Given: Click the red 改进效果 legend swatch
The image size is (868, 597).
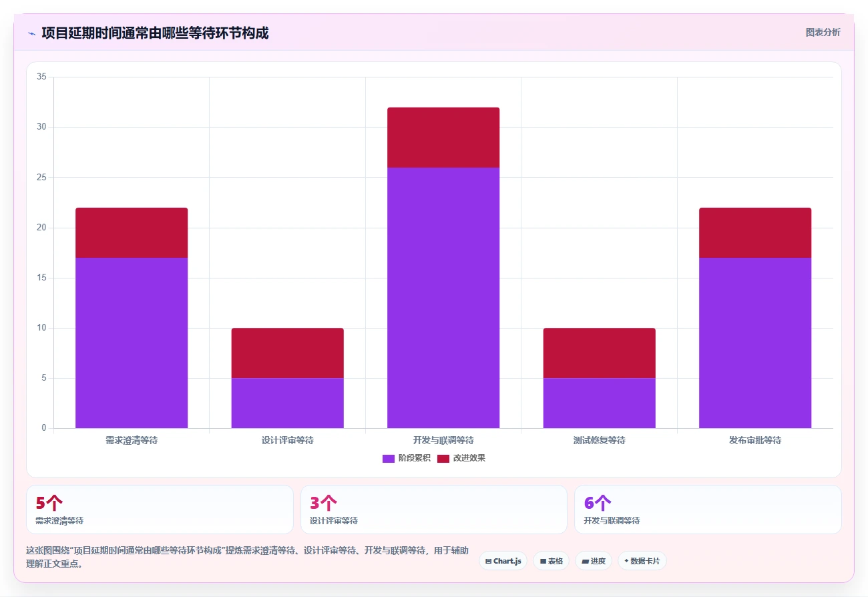Looking at the screenshot, I should click(x=443, y=458).
